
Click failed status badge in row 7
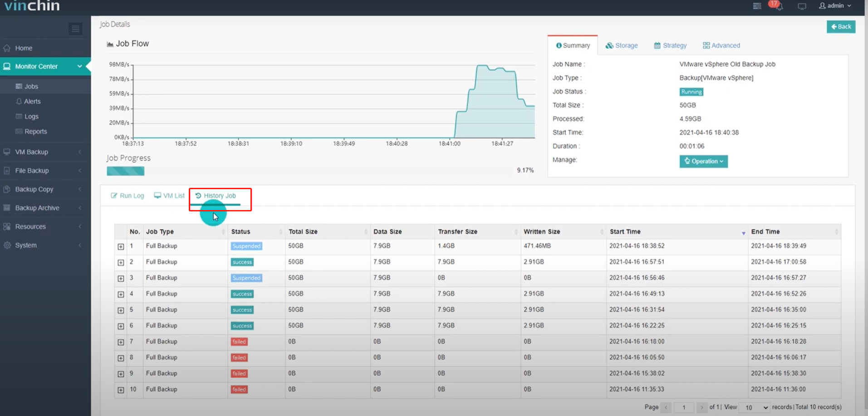[x=239, y=342]
